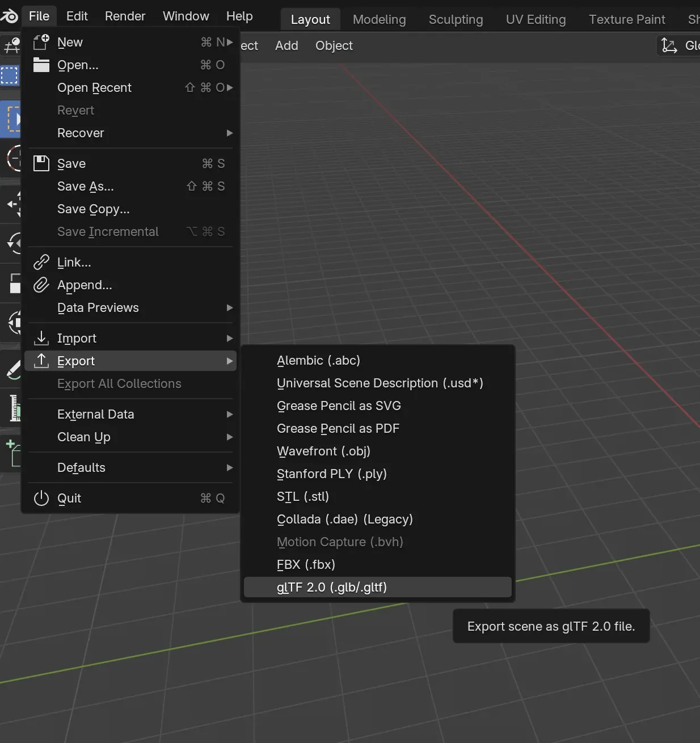
Task: Choose FBX (.fbx) export option
Action: point(378,564)
